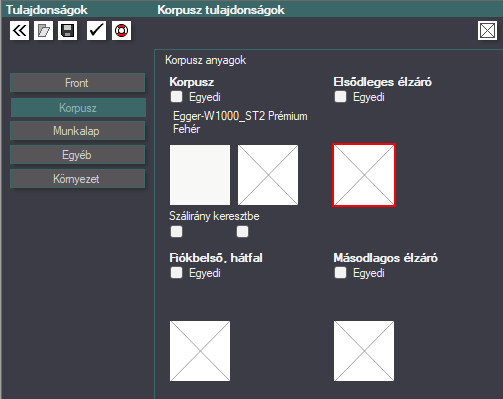
Task: Go to the Környezet section
Action: click(x=77, y=179)
